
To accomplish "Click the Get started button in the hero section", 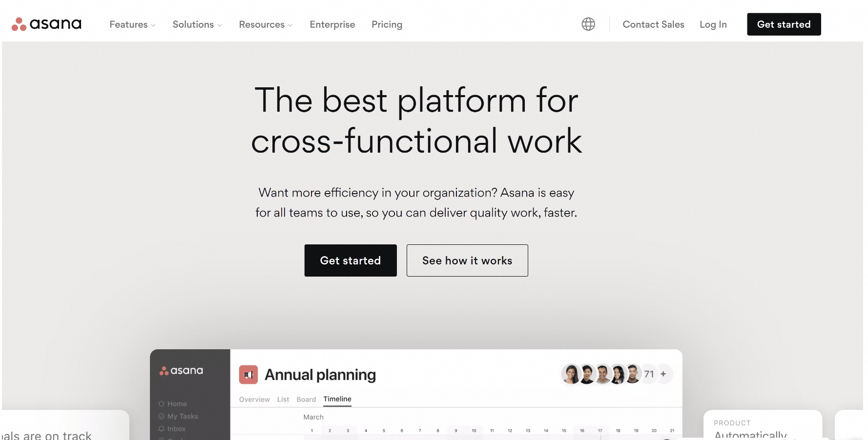I will click(x=351, y=260).
